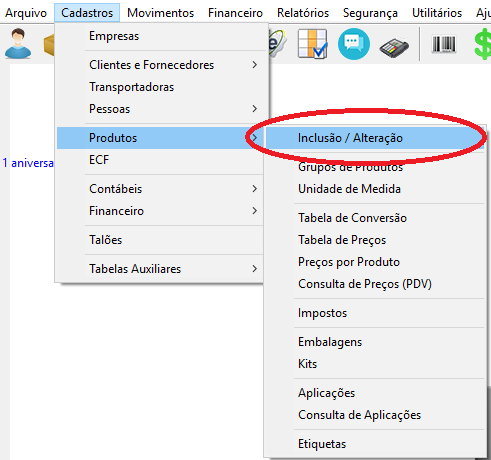Click the card payment terminal icon
491x460 pixels.
[x=394, y=48]
